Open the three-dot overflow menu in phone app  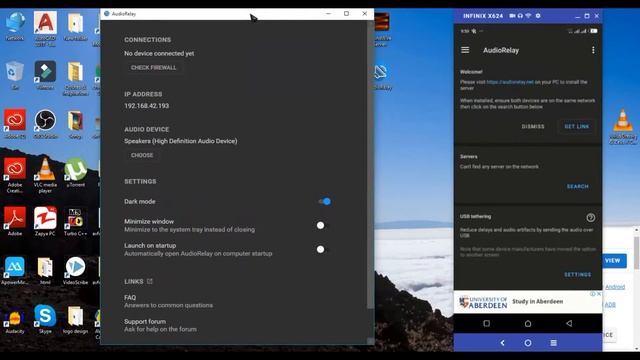click(x=593, y=50)
